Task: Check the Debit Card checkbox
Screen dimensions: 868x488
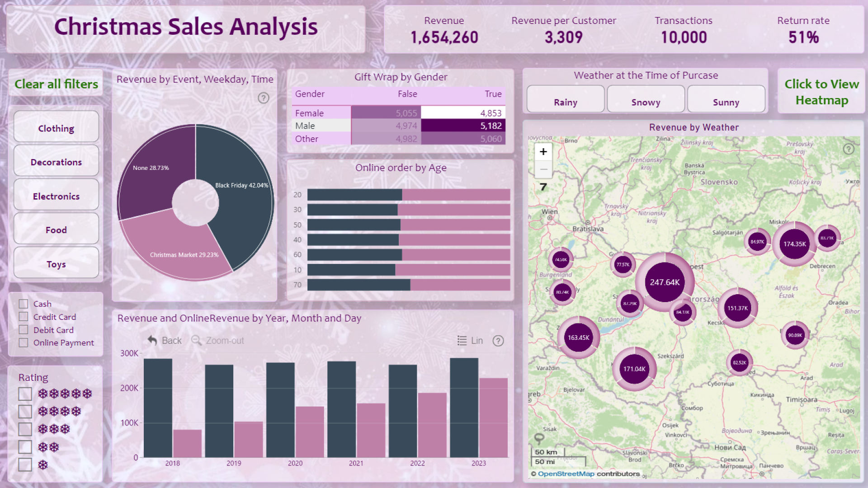Action: (24, 330)
